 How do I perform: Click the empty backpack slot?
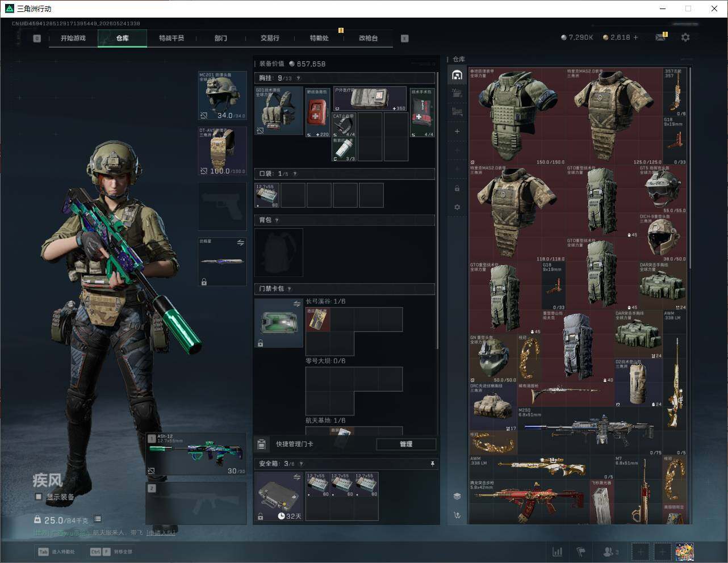pos(279,253)
